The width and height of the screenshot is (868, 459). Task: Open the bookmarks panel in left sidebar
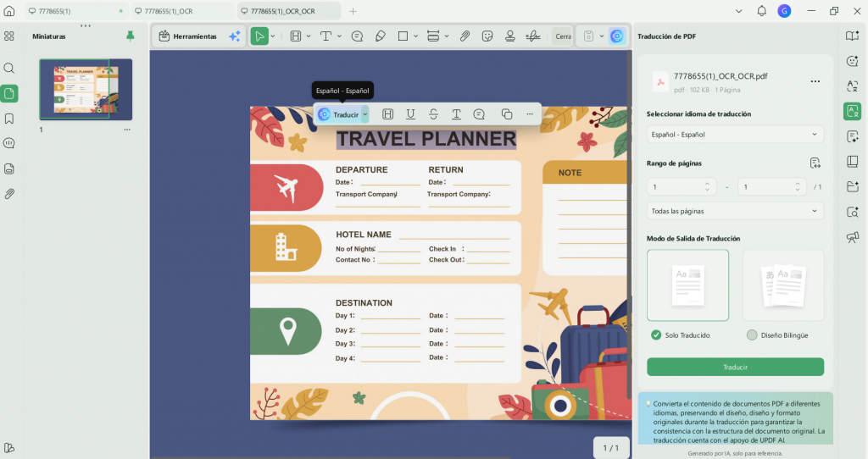tap(8, 119)
